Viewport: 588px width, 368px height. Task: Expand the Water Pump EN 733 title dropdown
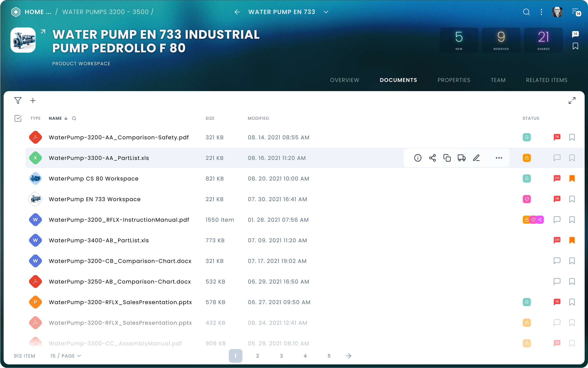[x=326, y=12]
